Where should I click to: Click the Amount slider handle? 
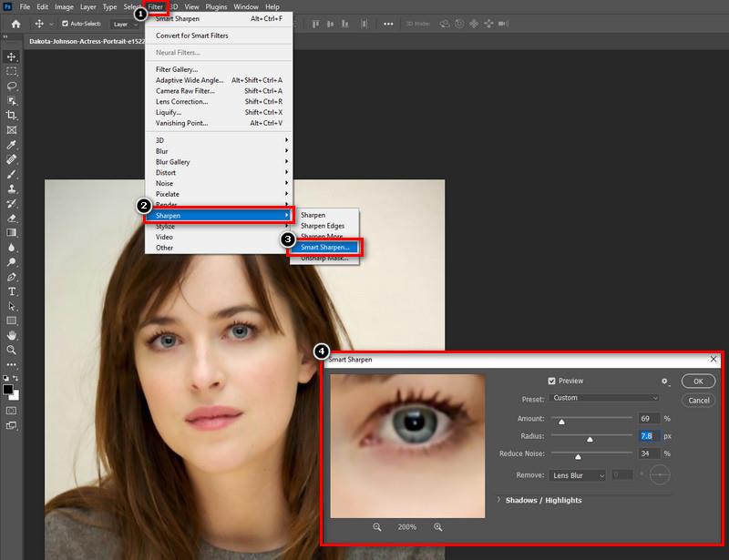[x=561, y=422]
